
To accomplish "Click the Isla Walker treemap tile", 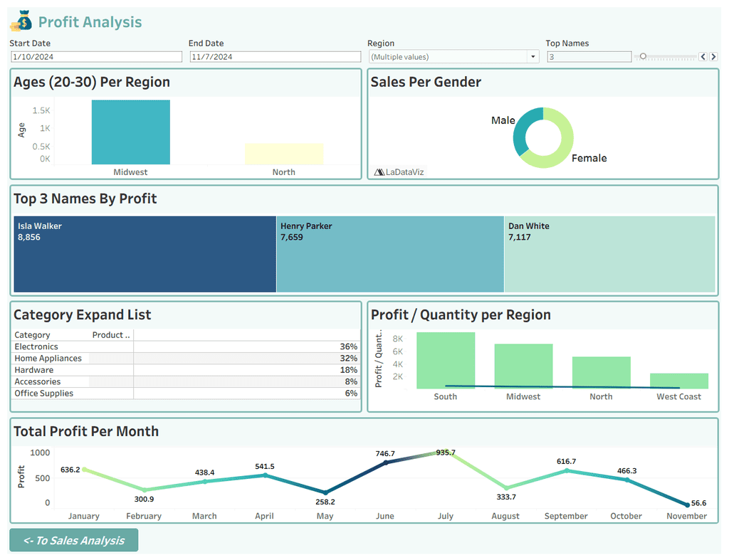I will (145, 254).
